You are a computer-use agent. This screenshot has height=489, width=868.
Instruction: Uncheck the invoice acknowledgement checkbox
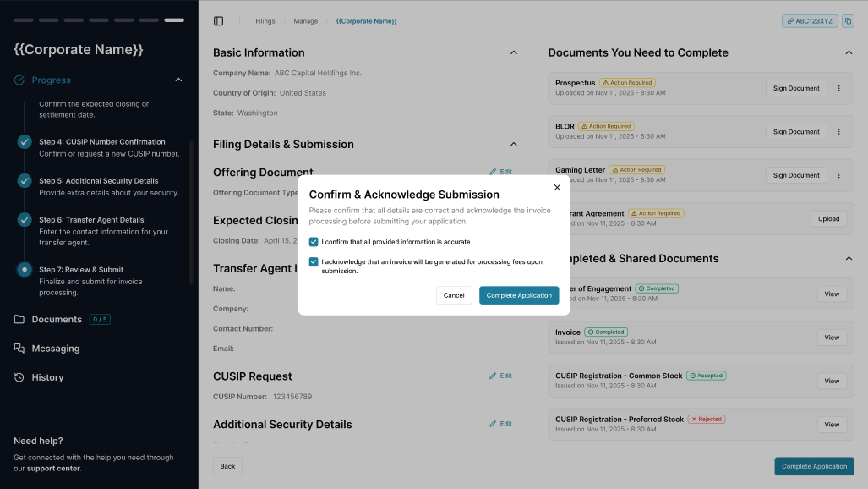(x=314, y=261)
